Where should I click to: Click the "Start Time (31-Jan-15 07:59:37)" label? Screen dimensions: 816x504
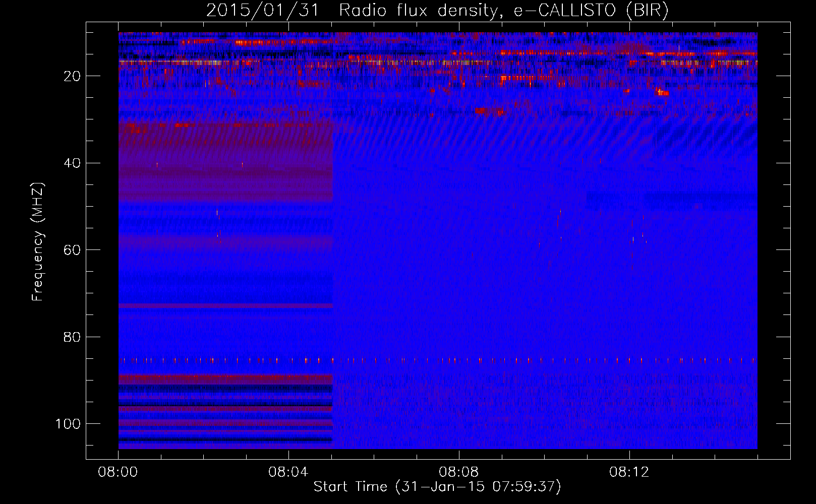click(x=437, y=487)
